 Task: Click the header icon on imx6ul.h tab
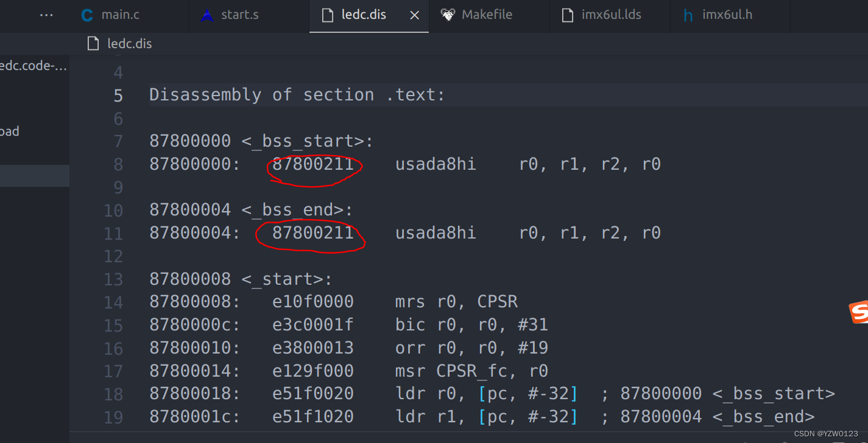click(688, 15)
